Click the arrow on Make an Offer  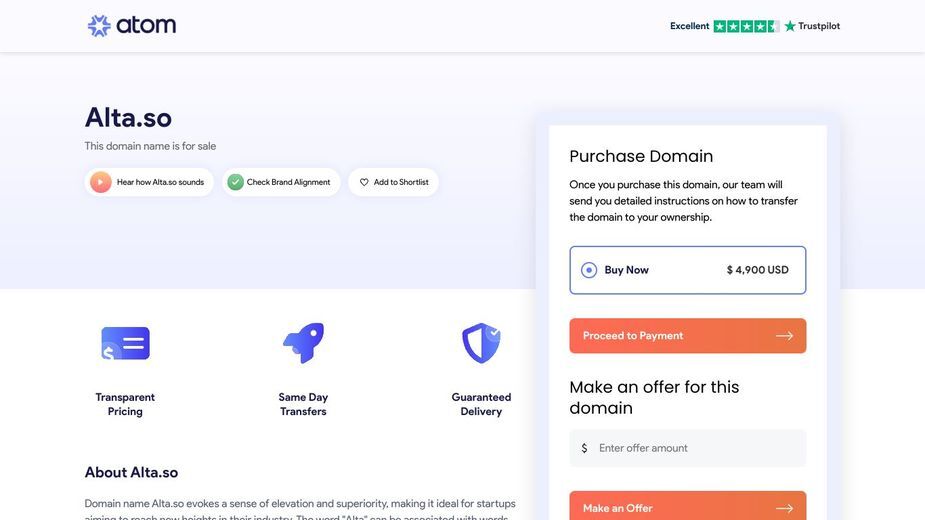[784, 508]
